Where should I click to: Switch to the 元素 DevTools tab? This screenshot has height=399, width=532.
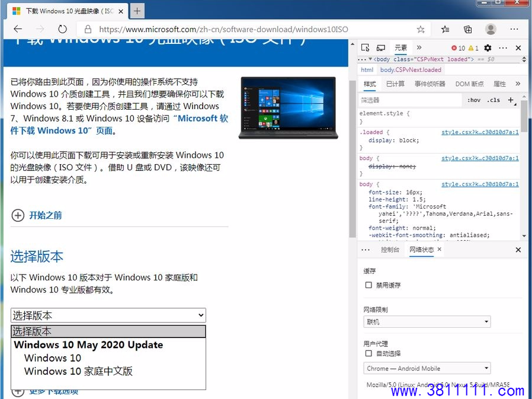(400, 48)
